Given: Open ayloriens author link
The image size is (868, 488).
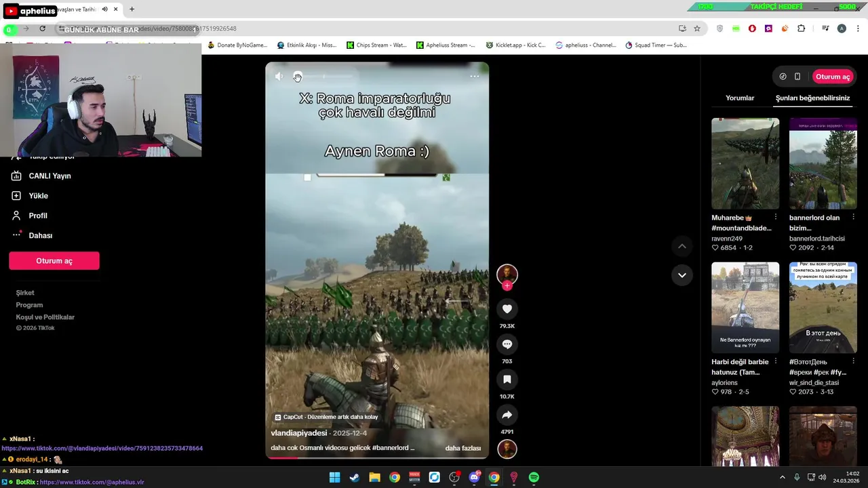Looking at the screenshot, I should (x=724, y=383).
